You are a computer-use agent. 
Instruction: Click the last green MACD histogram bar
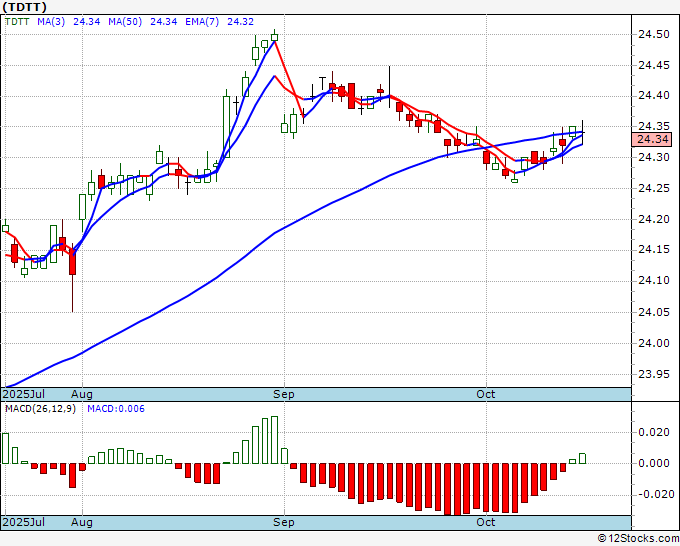pos(582,458)
